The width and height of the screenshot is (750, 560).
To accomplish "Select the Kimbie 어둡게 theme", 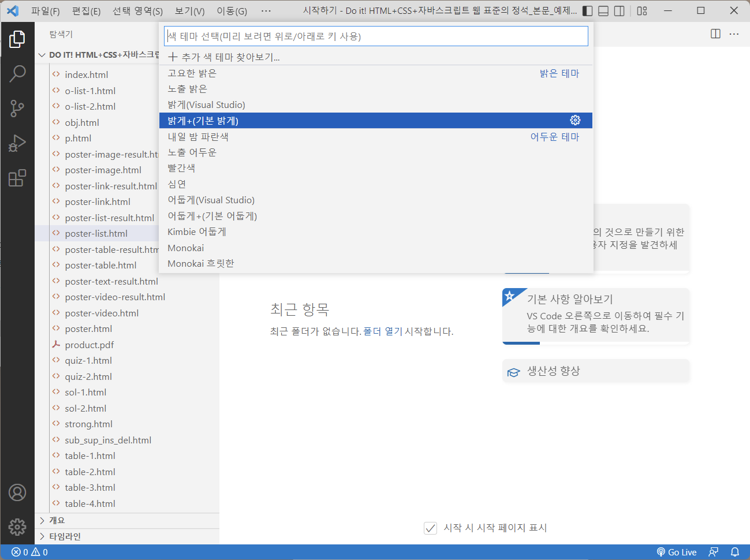I will tap(376, 232).
